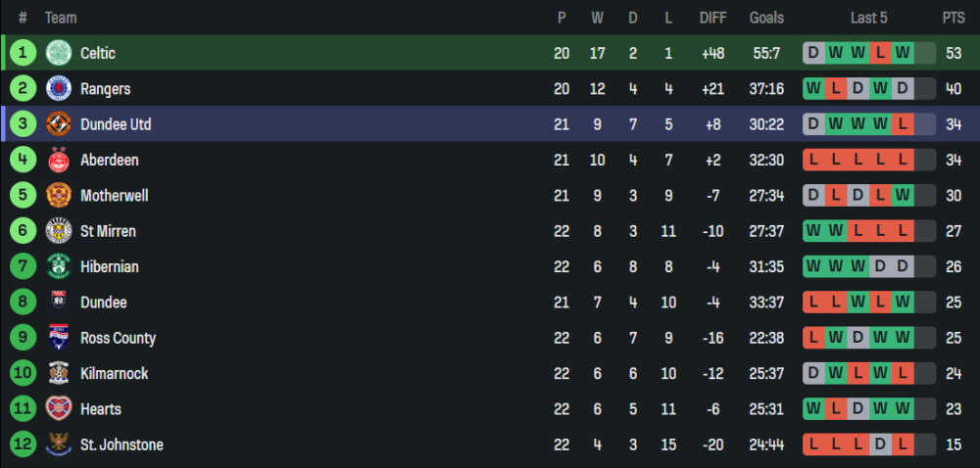
Task: Sort standings by DIFF column header
Action: pyautogui.click(x=712, y=18)
